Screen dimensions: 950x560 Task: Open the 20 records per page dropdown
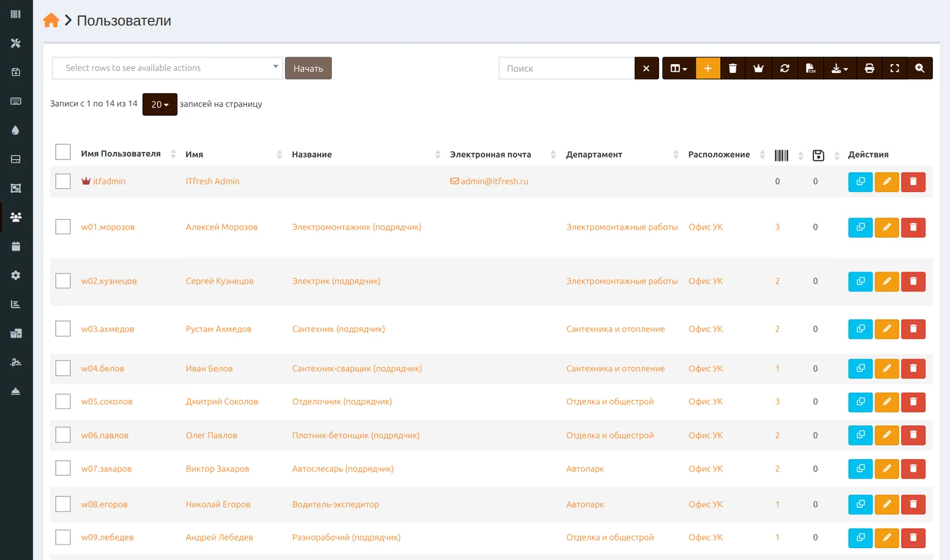coord(160,104)
